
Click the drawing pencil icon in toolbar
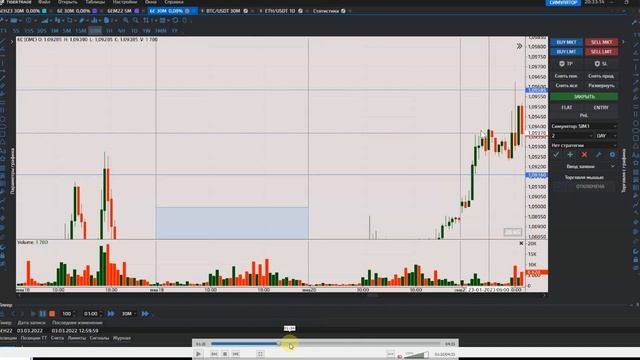82,20
